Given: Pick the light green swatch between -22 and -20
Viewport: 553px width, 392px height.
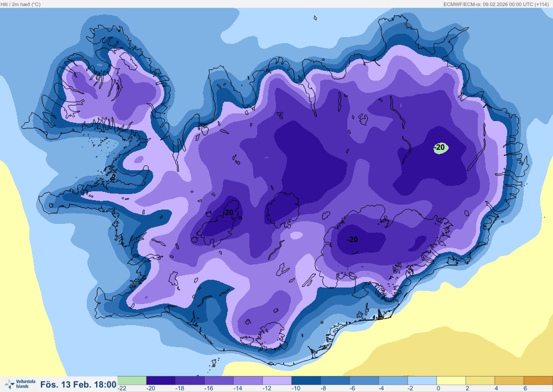Looking at the screenshot, I should [x=132, y=380].
